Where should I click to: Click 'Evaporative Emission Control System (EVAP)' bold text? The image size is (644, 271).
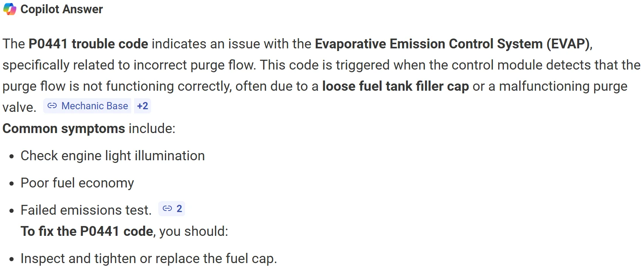point(452,44)
